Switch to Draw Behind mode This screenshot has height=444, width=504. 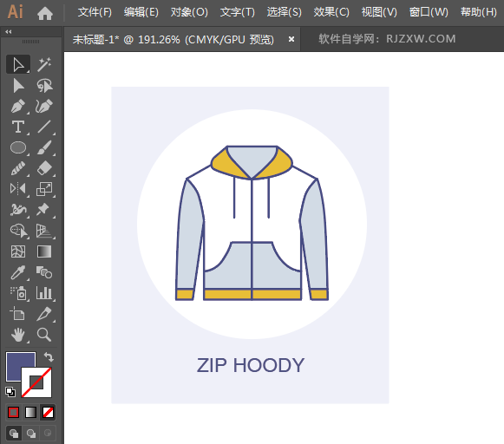tap(31, 434)
